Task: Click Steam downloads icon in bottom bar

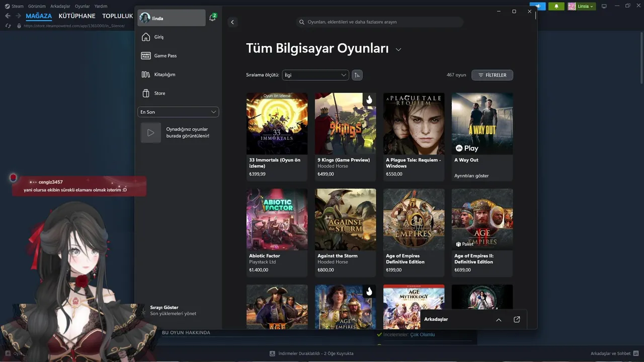Action: click(272, 353)
